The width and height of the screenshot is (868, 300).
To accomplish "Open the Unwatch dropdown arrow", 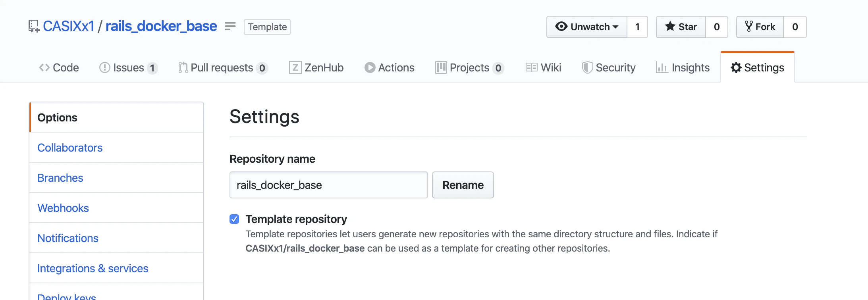I will pyautogui.click(x=615, y=27).
